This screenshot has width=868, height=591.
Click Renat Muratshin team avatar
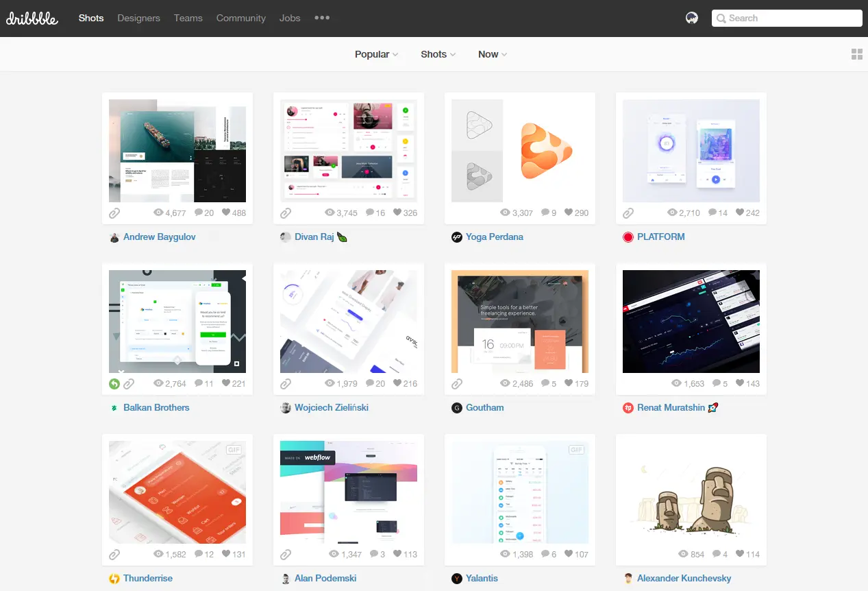point(628,408)
